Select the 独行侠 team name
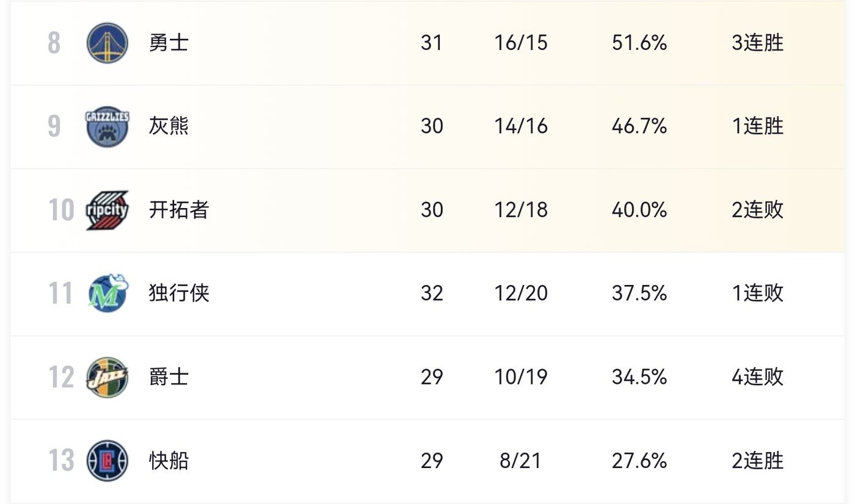The image size is (855, 504). click(x=179, y=293)
